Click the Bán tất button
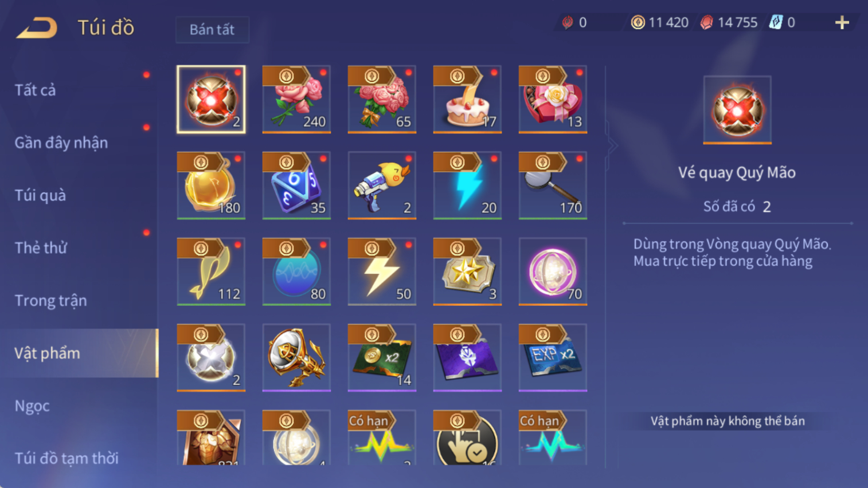This screenshot has height=488, width=868. tap(212, 30)
